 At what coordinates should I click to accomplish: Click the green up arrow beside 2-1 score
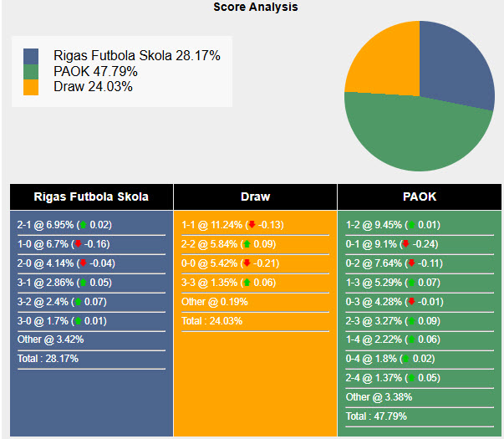click(x=84, y=225)
